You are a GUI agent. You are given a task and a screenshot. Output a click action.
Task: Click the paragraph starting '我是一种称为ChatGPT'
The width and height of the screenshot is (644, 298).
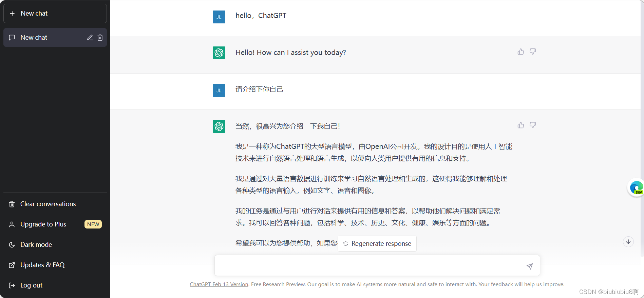point(374,152)
